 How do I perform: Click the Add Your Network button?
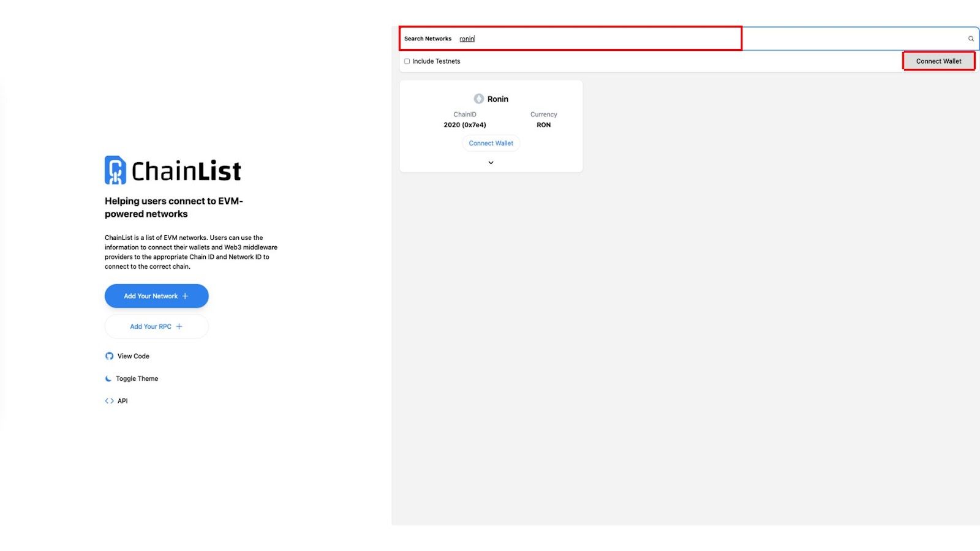(x=157, y=296)
